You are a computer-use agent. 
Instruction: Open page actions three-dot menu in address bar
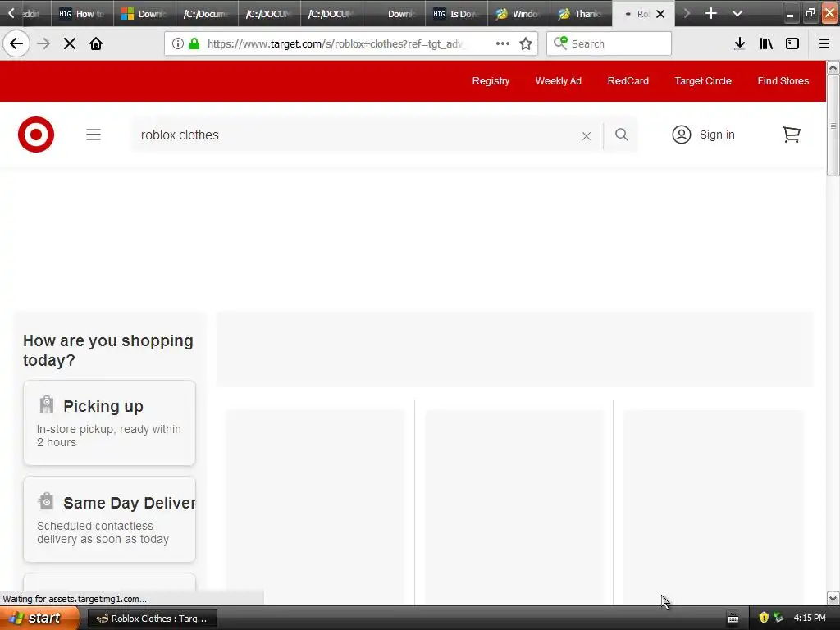tap(503, 43)
